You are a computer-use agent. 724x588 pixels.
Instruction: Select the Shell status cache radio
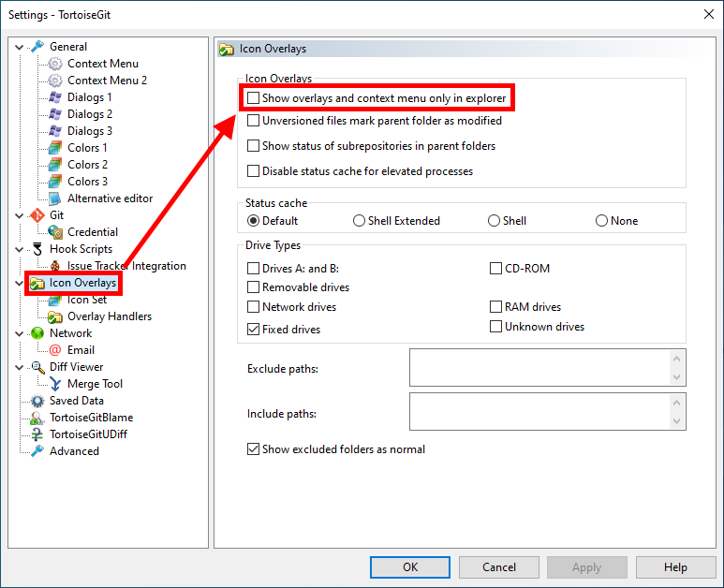(494, 221)
